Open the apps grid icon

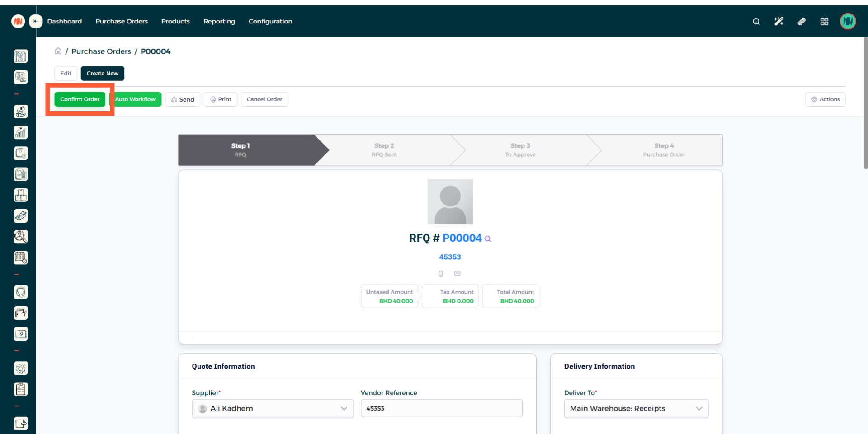point(824,22)
